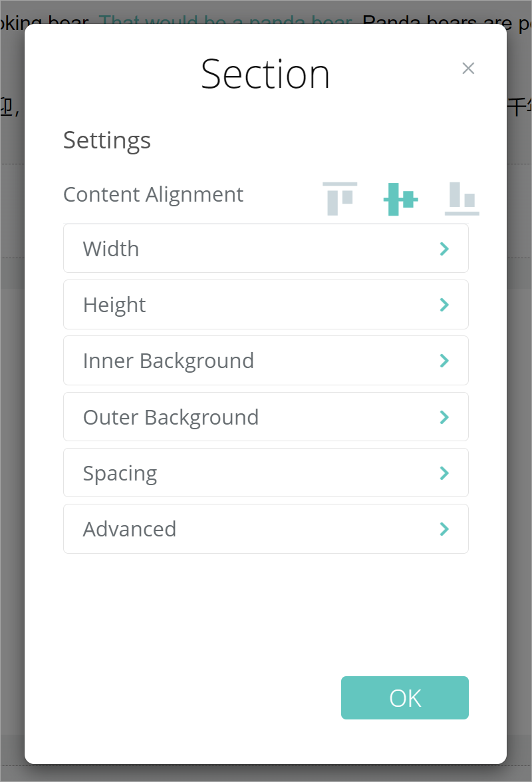Click the chevron arrow beside Spacing
Screen dimensions: 532x782
444,473
